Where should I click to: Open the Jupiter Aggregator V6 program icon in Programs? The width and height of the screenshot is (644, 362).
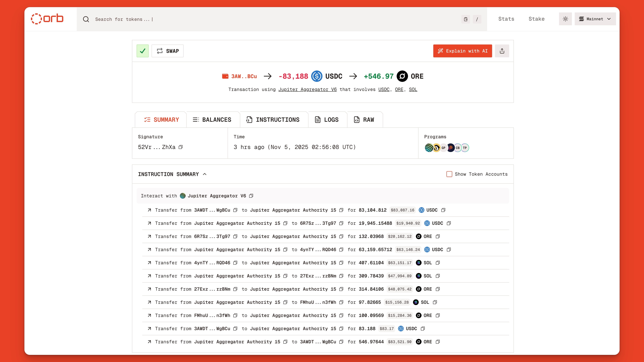coord(429,147)
